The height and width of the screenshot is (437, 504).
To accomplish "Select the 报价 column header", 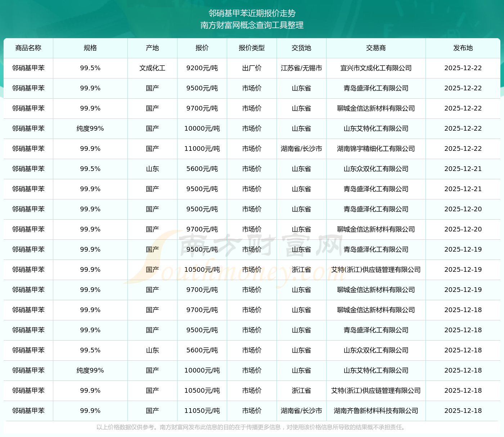I will click(x=202, y=48).
